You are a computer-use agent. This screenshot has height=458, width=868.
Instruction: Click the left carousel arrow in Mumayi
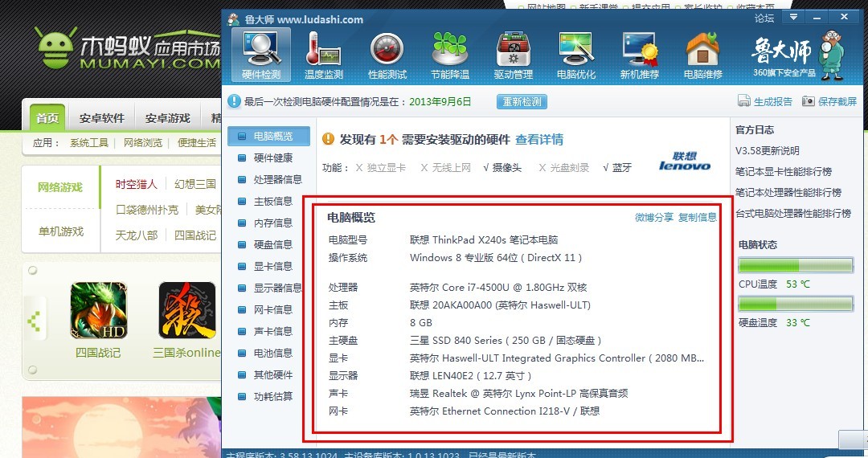coord(34,321)
